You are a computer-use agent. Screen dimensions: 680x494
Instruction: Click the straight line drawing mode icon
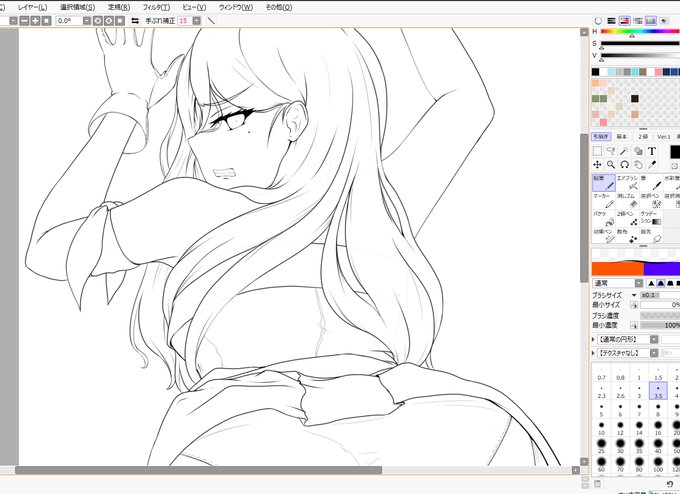point(211,21)
